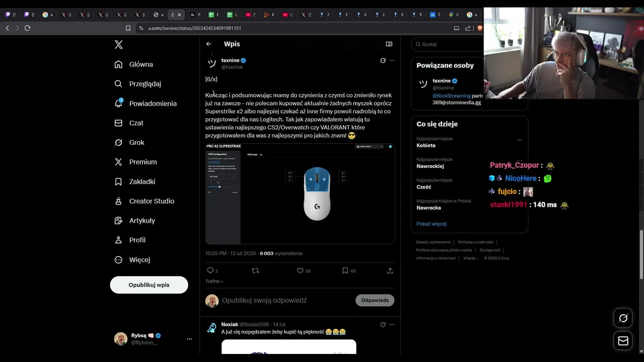The height and width of the screenshot is (362, 644).
Task: Open Czat messages
Action: [x=129, y=123]
